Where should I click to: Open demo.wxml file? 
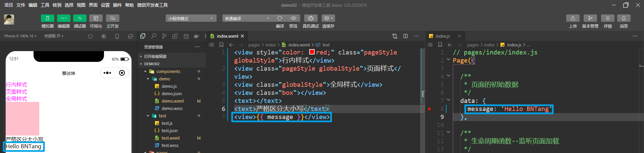(172, 101)
